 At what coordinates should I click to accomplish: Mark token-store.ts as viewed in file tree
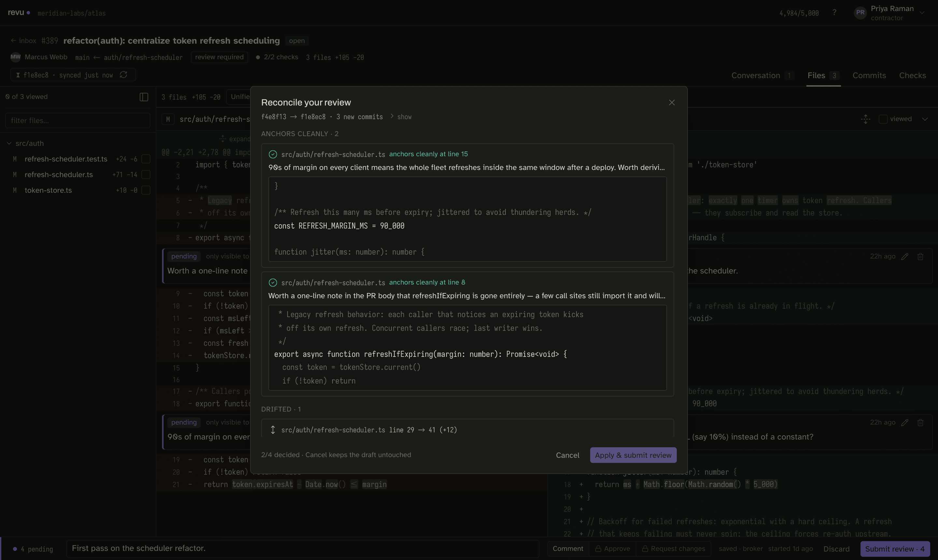pyautogui.click(x=146, y=190)
